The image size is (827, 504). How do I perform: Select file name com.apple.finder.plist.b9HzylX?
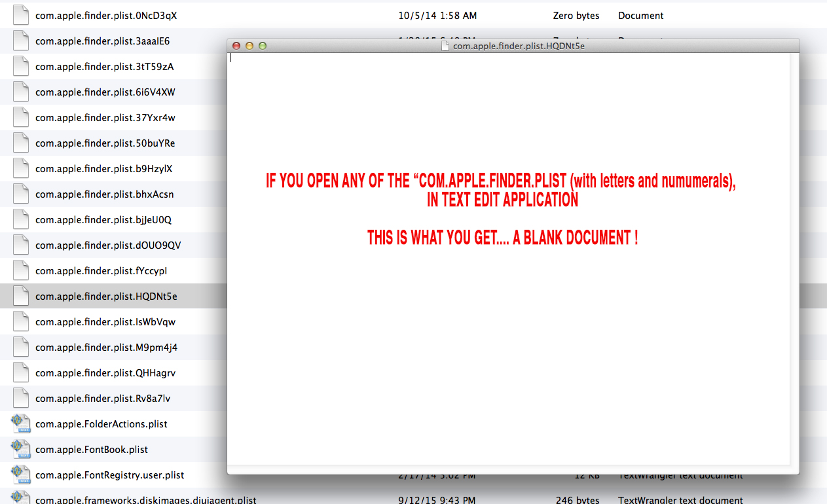104,169
